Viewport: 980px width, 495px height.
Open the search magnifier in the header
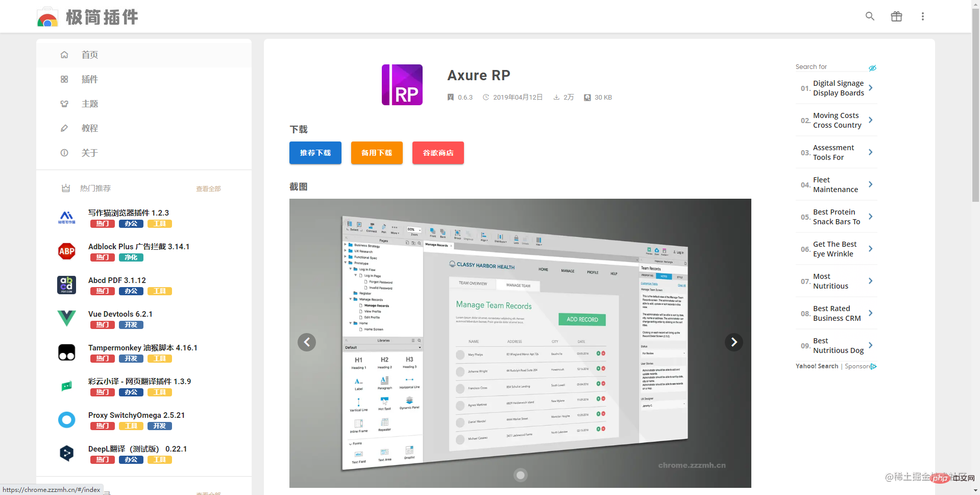(870, 16)
